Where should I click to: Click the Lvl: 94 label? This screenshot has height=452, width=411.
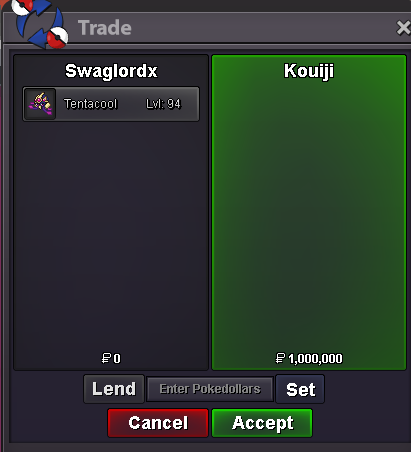[163, 104]
